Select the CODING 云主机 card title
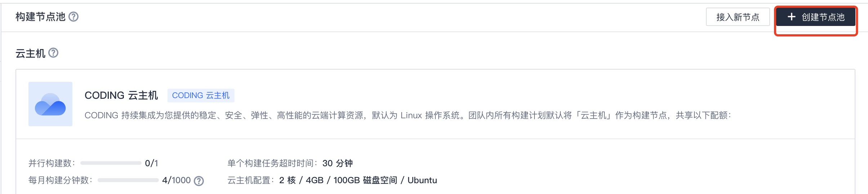This screenshot has width=868, height=194. tap(121, 95)
